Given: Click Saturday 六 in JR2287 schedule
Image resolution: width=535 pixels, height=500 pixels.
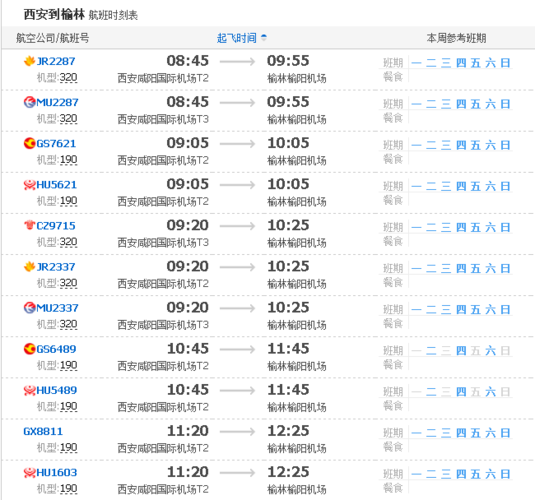Looking at the screenshot, I should (x=490, y=63).
